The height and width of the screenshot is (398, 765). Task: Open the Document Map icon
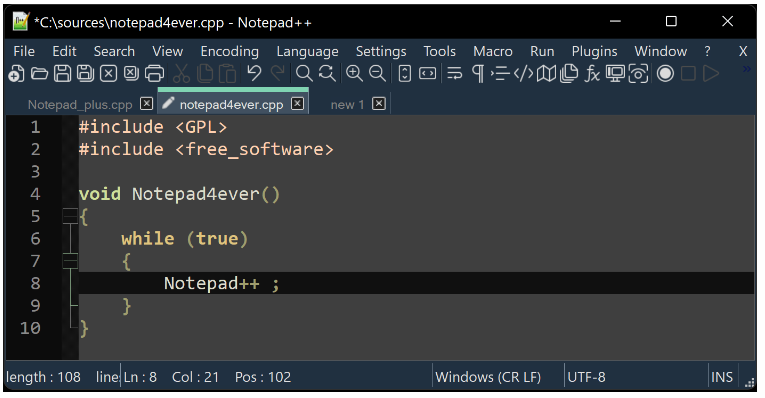coord(546,74)
